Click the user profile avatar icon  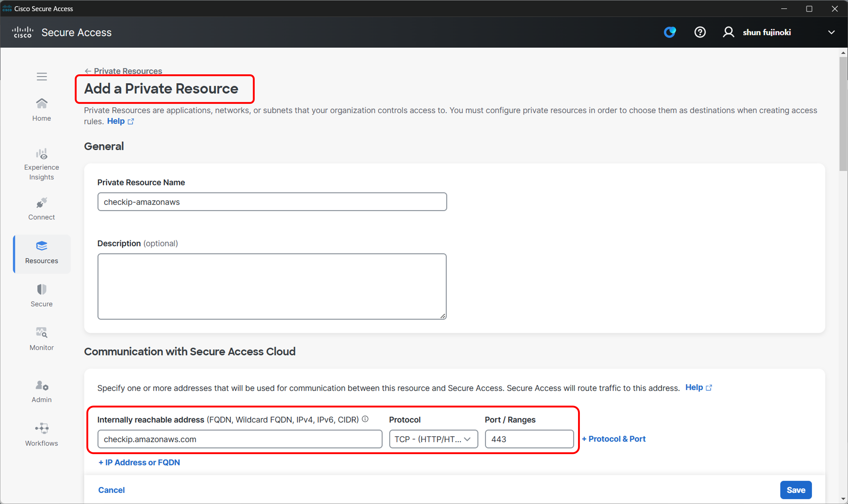point(728,32)
